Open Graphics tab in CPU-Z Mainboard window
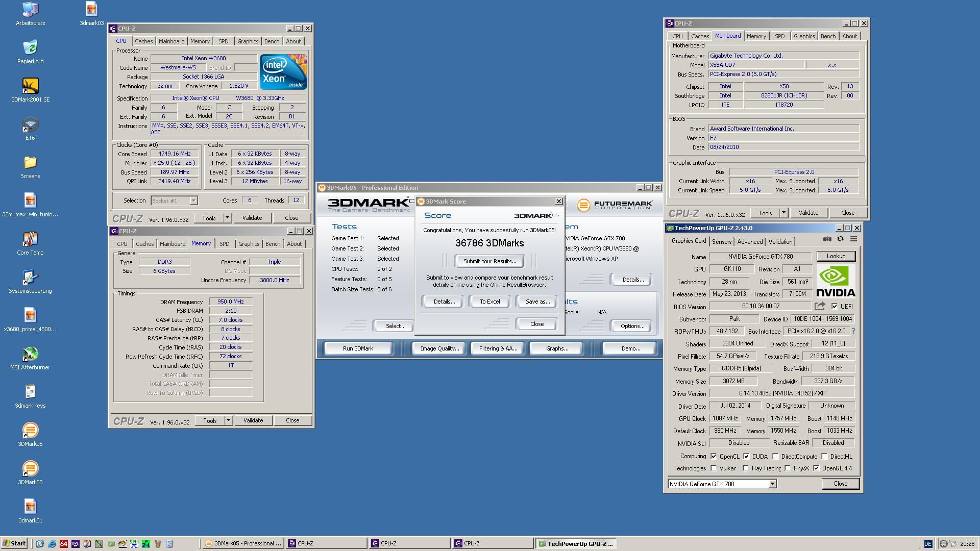The height and width of the screenshot is (551, 980). coord(804,36)
